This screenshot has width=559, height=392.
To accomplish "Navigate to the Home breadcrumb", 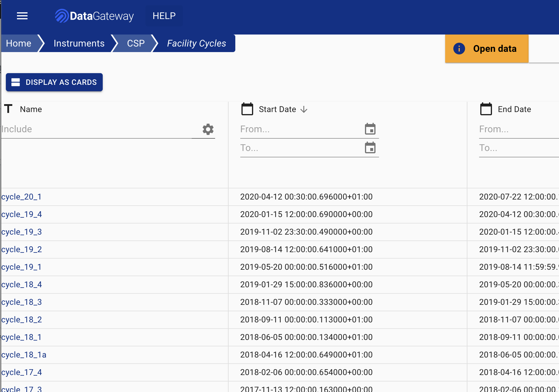I will pos(18,43).
